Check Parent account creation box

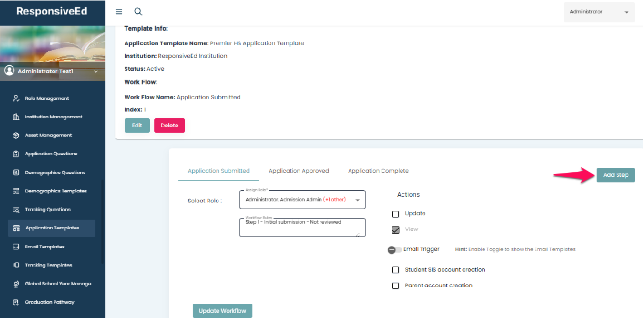396,286
